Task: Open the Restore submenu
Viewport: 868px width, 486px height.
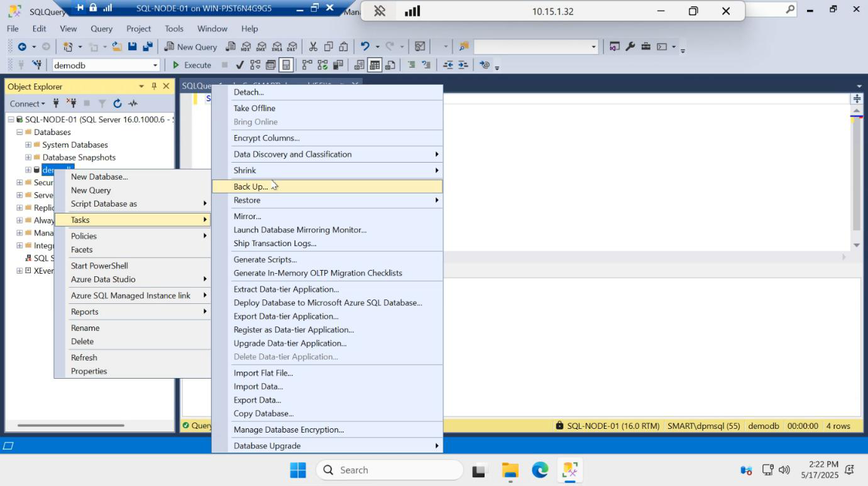Action: click(327, 200)
